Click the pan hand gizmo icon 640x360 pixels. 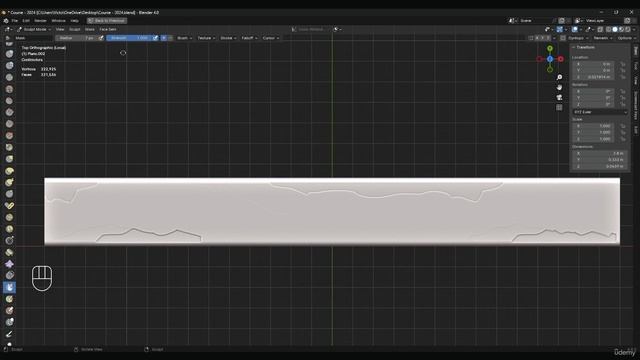(559, 87)
